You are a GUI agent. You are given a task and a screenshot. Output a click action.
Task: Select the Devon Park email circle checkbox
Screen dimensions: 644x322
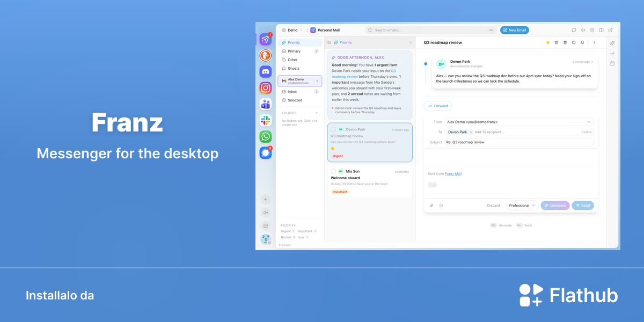click(333, 129)
